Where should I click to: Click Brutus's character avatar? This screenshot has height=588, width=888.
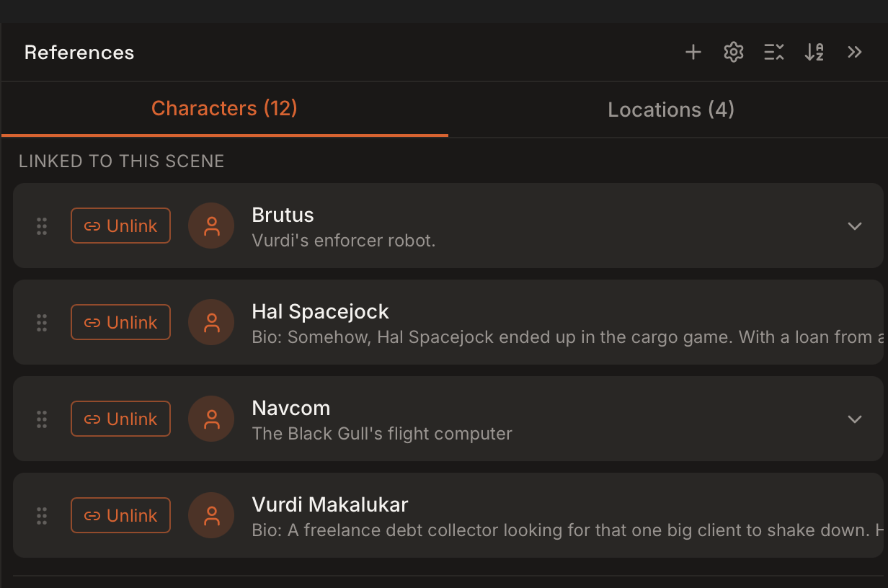(211, 226)
